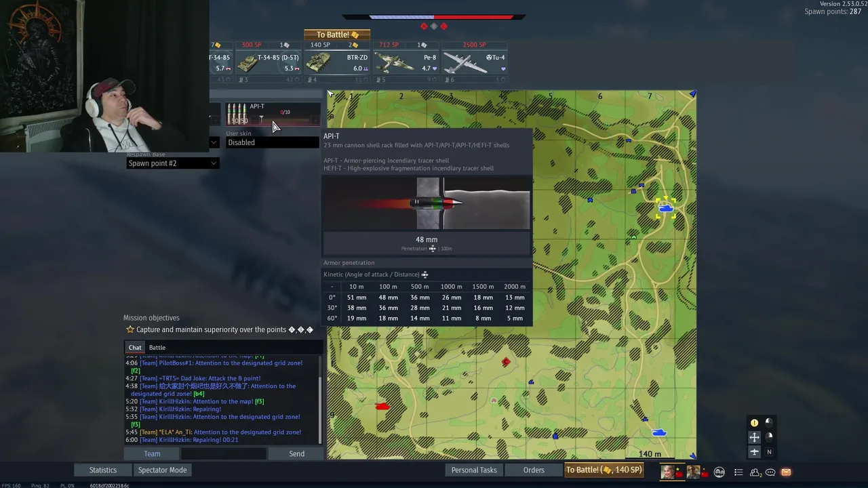Choose the Pe-8 bomber card

(406, 62)
